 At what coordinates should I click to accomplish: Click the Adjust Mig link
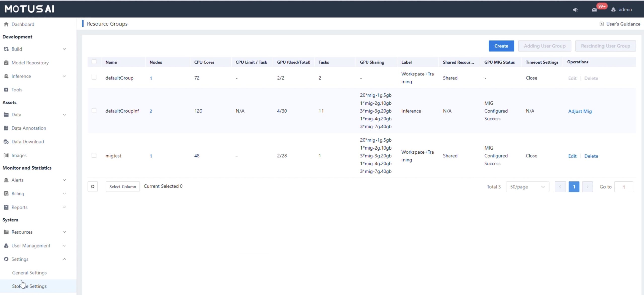pos(580,111)
